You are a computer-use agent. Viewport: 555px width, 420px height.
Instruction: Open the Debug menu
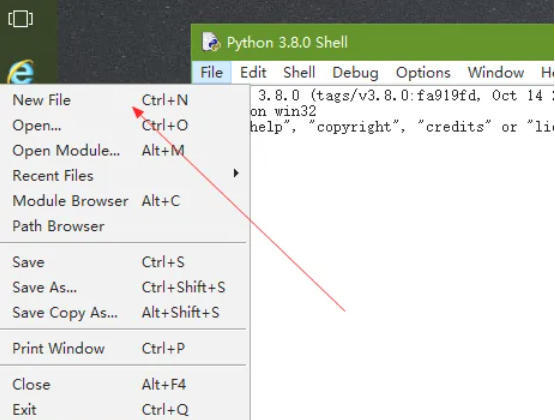[x=355, y=73]
